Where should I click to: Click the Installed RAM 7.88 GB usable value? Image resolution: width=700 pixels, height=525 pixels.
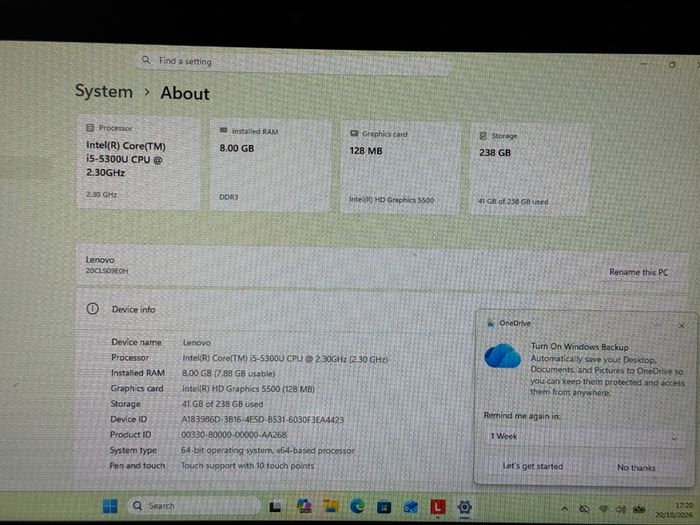[229, 373]
